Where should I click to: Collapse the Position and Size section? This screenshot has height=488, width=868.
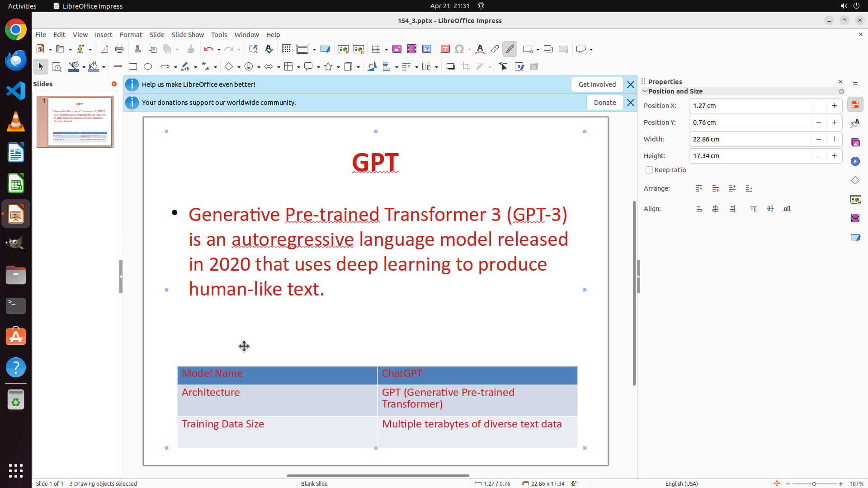click(x=645, y=91)
